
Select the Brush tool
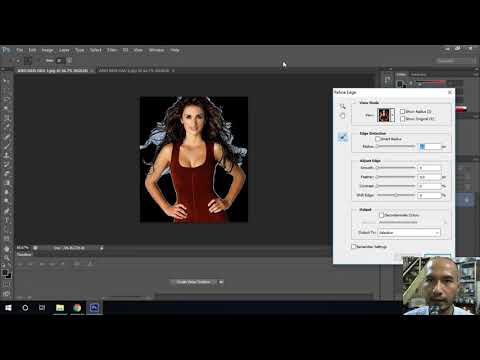click(x=6, y=146)
